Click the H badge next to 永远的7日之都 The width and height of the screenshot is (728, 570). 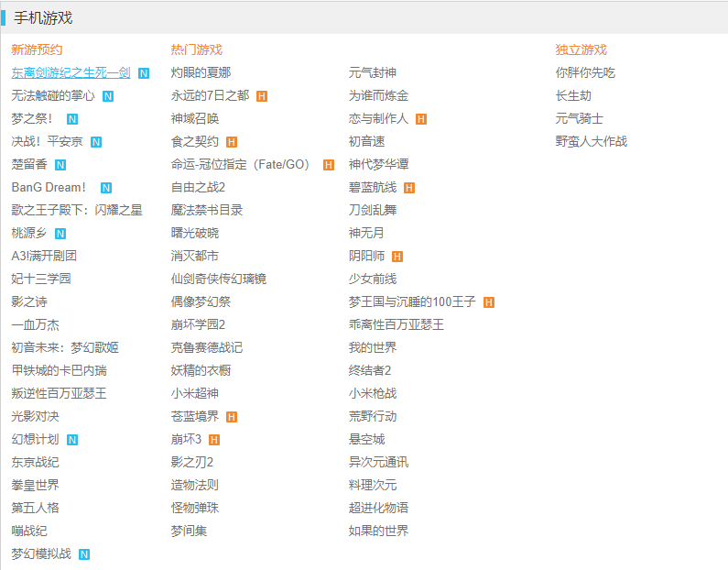click(262, 96)
